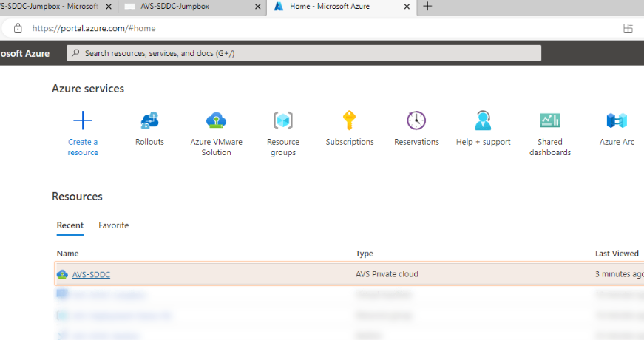This screenshot has width=644, height=340.
Task: Switch to the AVS-SDDC-Jumpbox browser tab
Action: pyautogui.click(x=192, y=7)
